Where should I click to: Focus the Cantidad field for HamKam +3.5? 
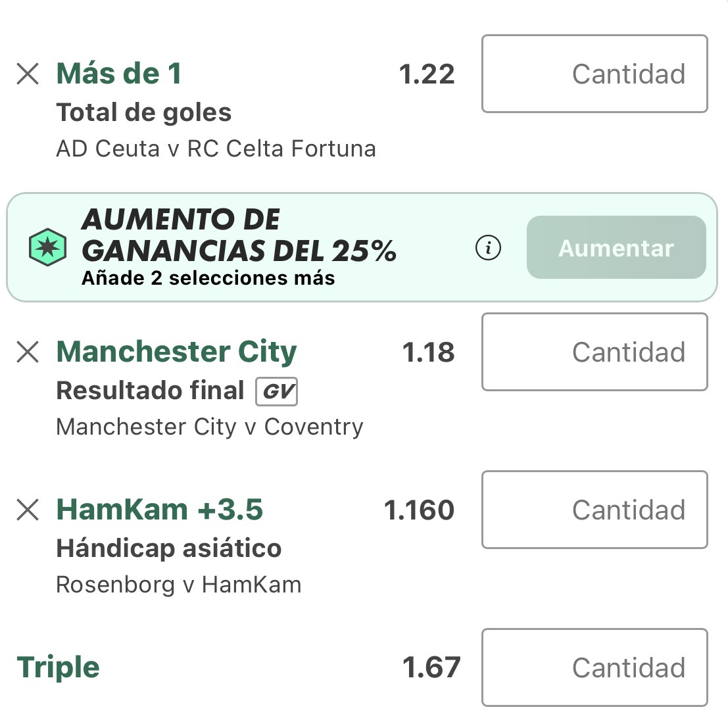595,510
